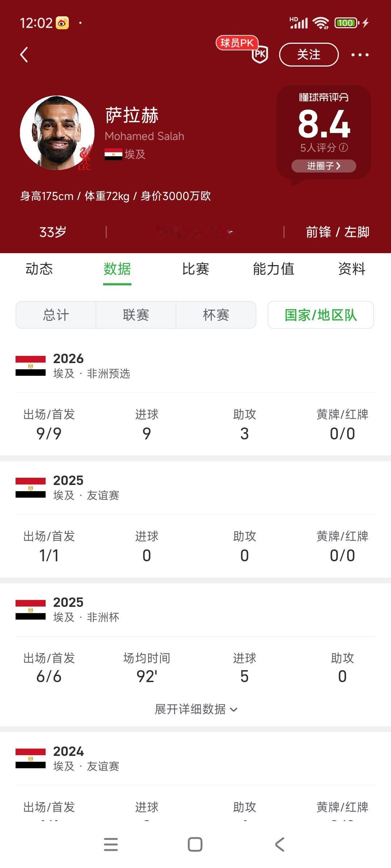
Task: Click the 关注 follow button
Action: click(x=309, y=55)
